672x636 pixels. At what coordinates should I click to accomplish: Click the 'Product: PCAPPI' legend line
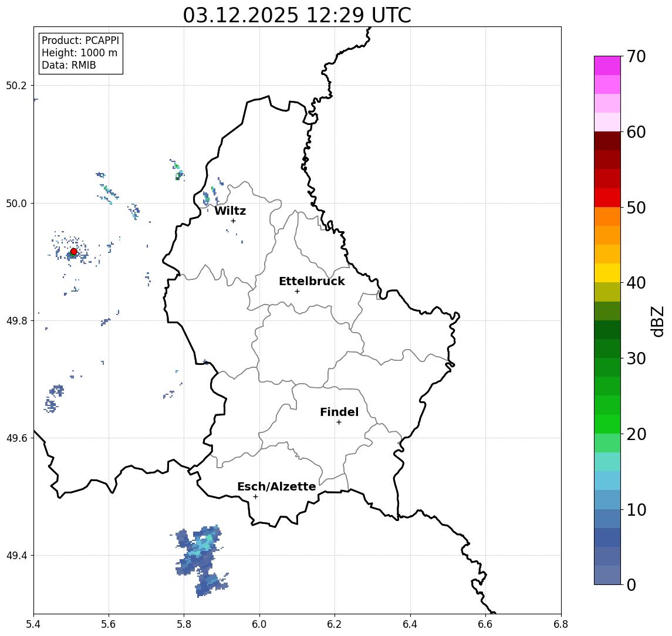point(80,40)
